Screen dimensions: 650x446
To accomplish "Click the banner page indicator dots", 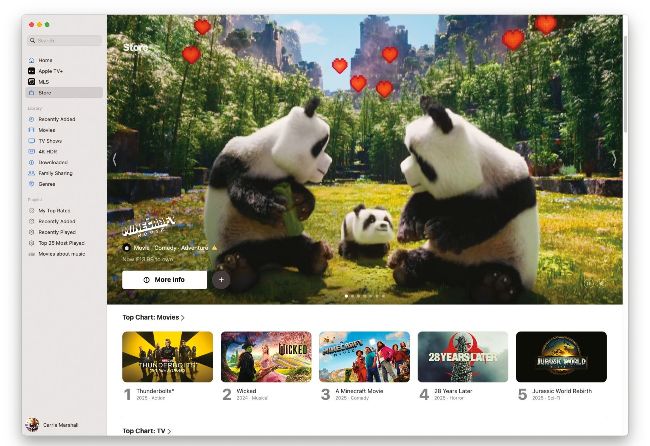I will pos(365,296).
